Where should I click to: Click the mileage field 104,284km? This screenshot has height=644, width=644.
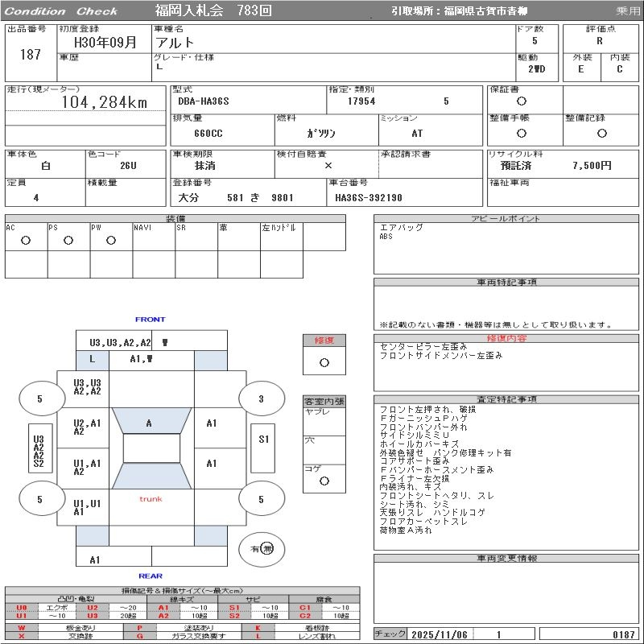[x=105, y=102]
